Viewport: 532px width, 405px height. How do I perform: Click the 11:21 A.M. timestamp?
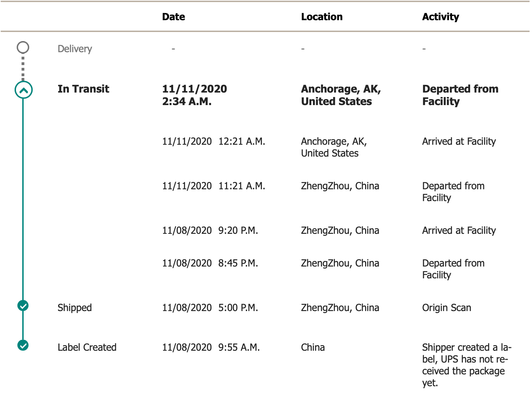click(x=242, y=186)
